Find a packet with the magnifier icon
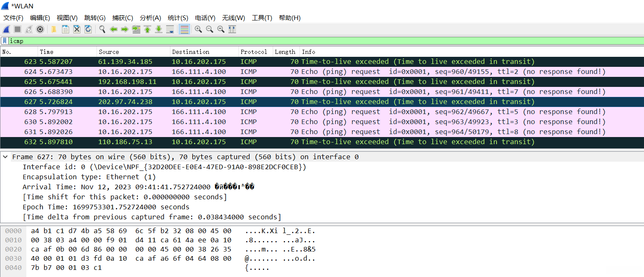644x277 pixels. click(x=102, y=29)
